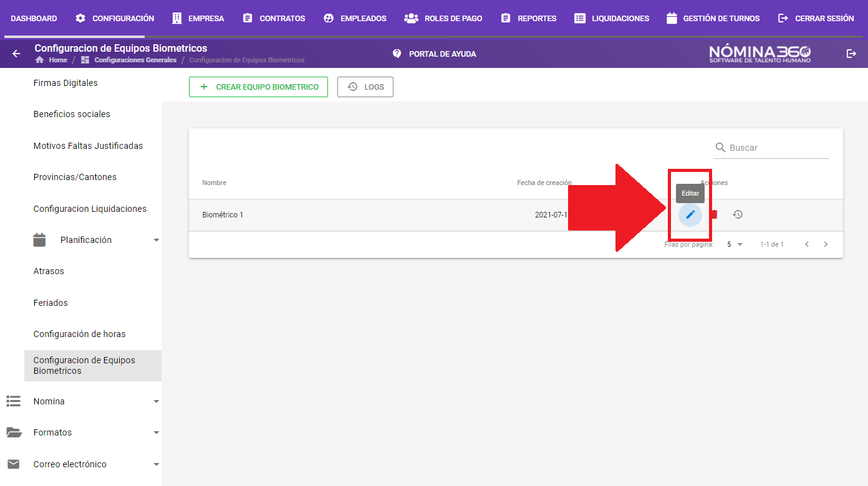This screenshot has height=486, width=868.
Task: Click CREAR EQUIPO BIOMETRICO button
Action: [258, 87]
